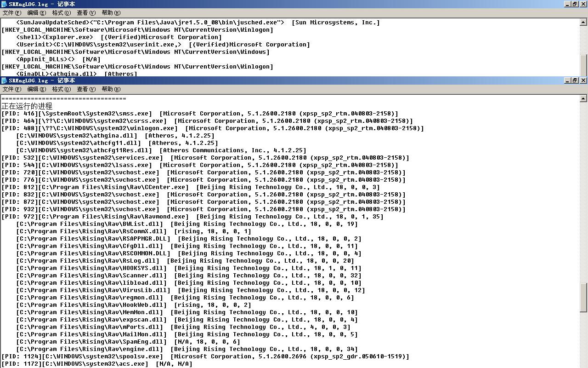588x368 pixels.
Task: Restore the upper Notepad window size
Action: [575, 4]
